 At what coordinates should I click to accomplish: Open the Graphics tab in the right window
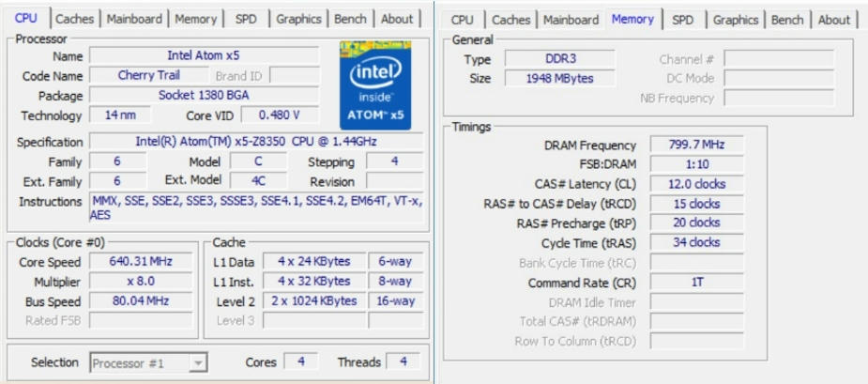click(x=736, y=20)
